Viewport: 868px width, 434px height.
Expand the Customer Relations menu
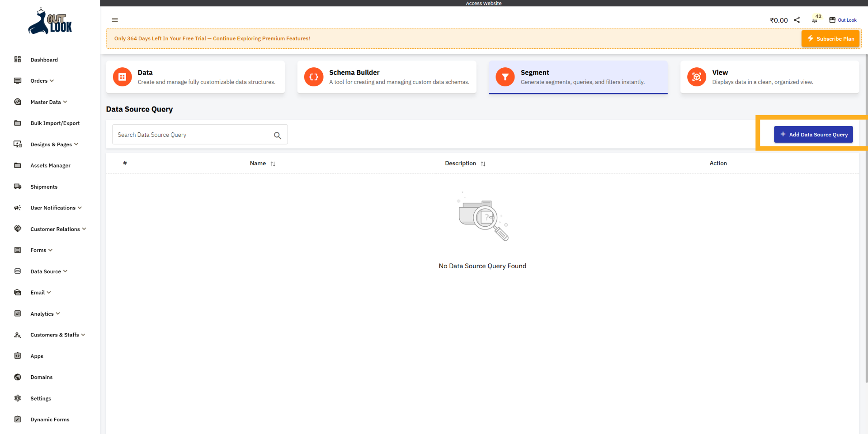[55, 229]
